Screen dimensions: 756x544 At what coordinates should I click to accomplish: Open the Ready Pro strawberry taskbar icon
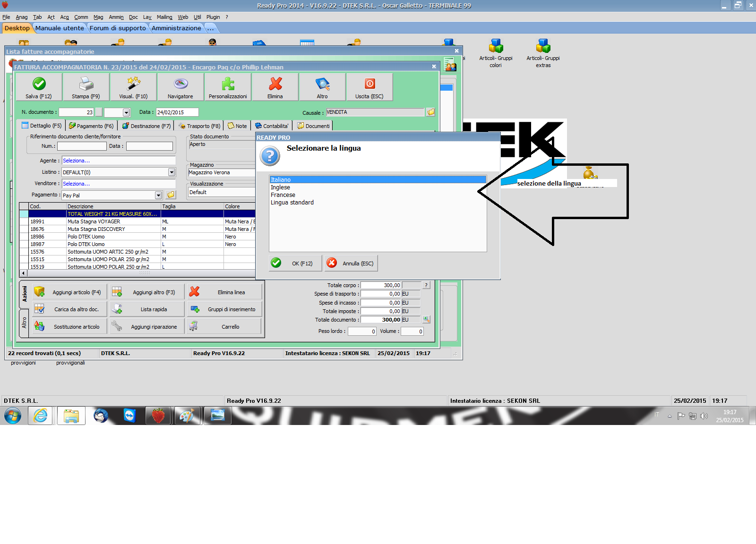158,416
